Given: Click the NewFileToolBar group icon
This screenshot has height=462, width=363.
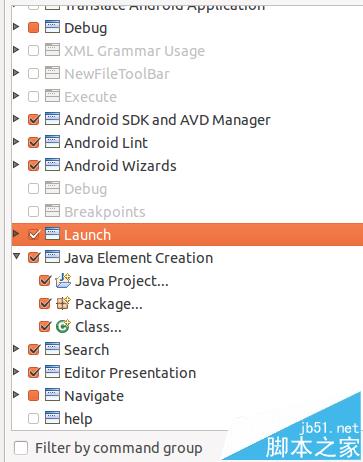Looking at the screenshot, I should (x=52, y=73).
